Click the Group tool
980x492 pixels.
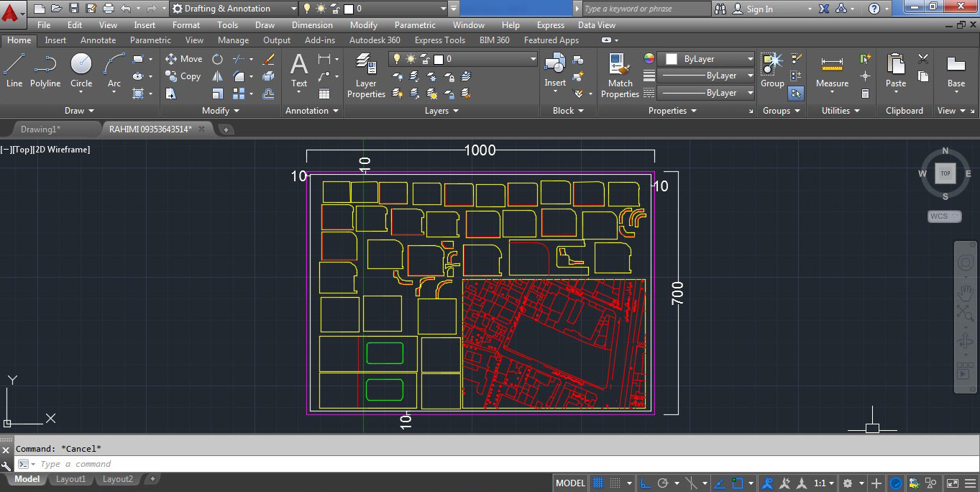click(x=772, y=71)
